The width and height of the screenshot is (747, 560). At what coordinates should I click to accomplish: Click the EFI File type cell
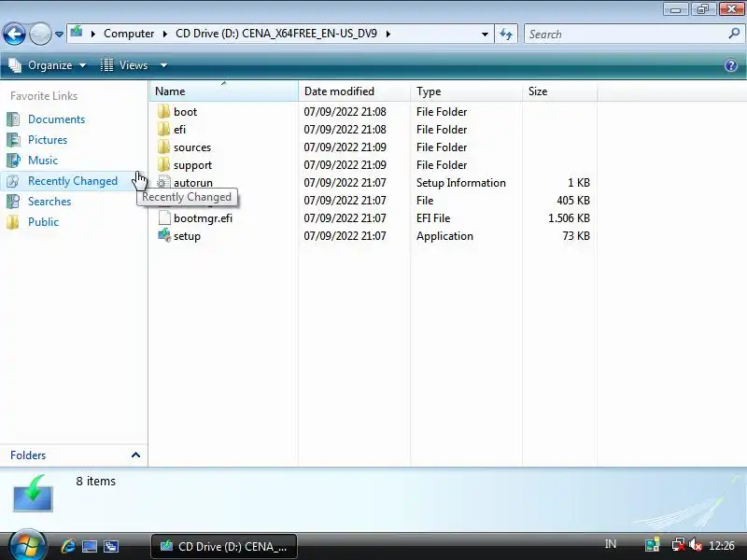(x=433, y=218)
